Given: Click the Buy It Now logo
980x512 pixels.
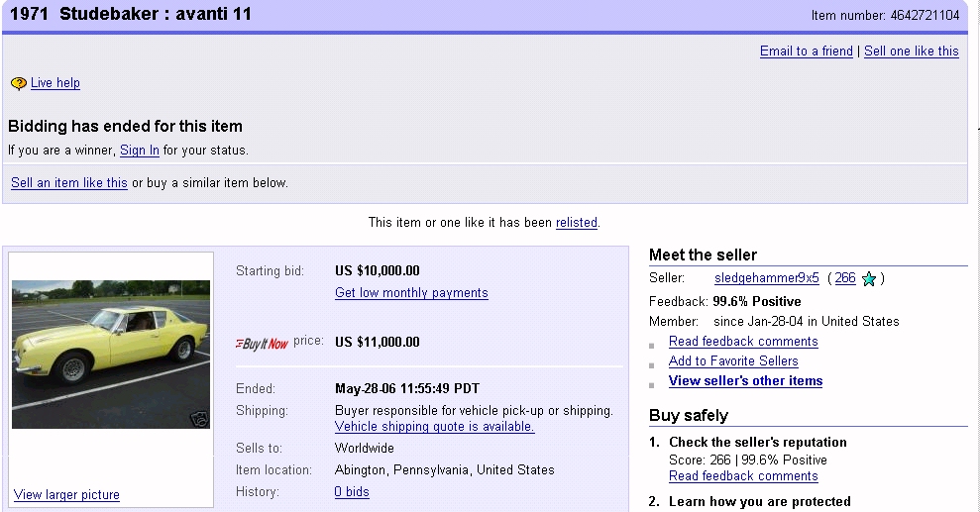Looking at the screenshot, I should pyautogui.click(x=262, y=343).
